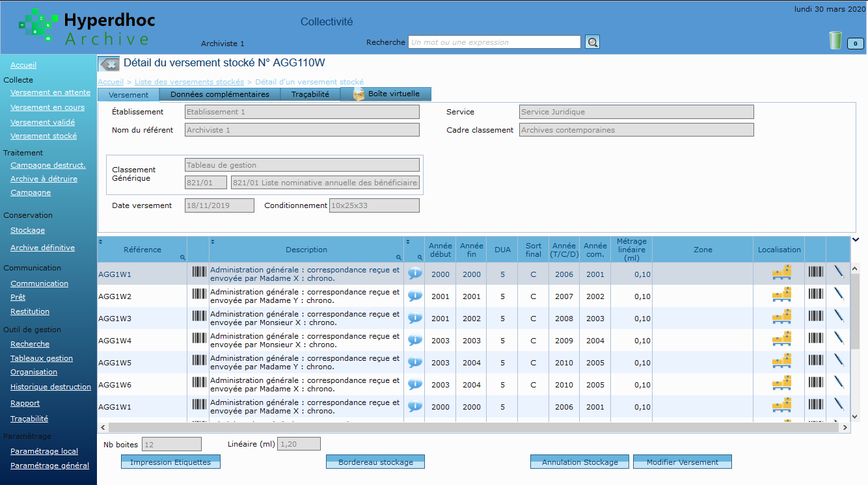868x485 pixels.
Task: Click the left barcode icon in row AGG1W6
Action: 199,383
